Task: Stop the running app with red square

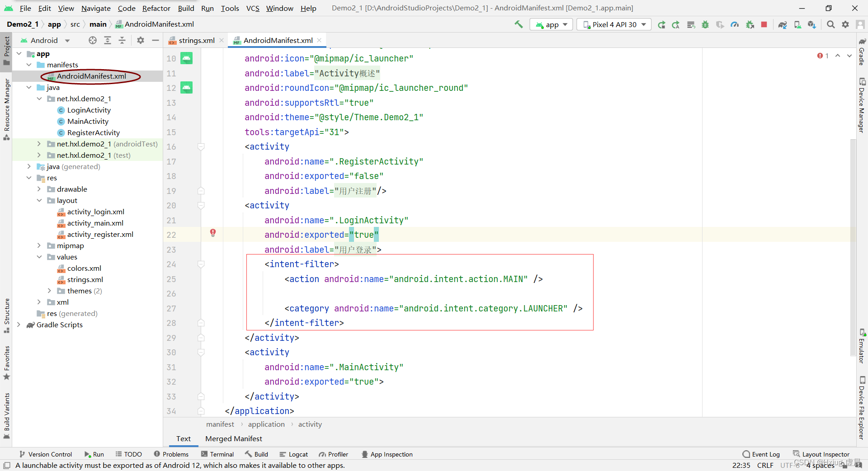Action: click(x=764, y=24)
